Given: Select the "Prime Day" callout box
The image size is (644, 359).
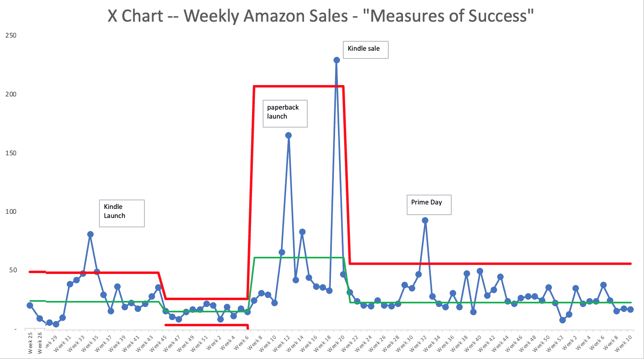Looking at the screenshot, I should 428,204.
